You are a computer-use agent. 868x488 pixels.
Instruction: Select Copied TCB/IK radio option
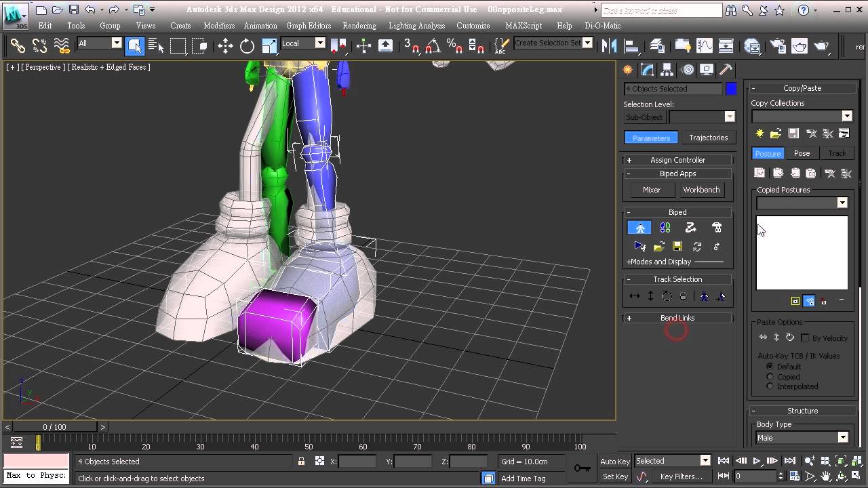click(x=770, y=377)
